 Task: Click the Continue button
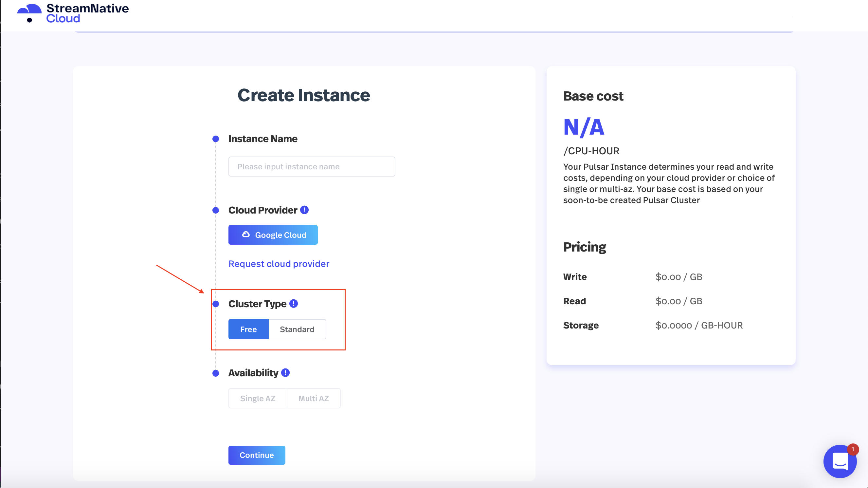(x=256, y=455)
